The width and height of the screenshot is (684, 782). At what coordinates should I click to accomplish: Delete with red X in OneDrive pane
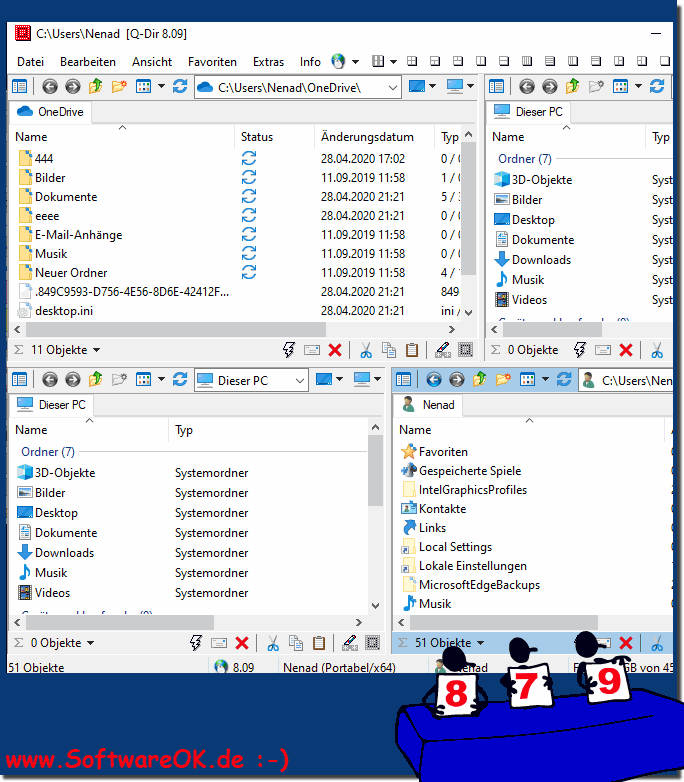pos(335,350)
